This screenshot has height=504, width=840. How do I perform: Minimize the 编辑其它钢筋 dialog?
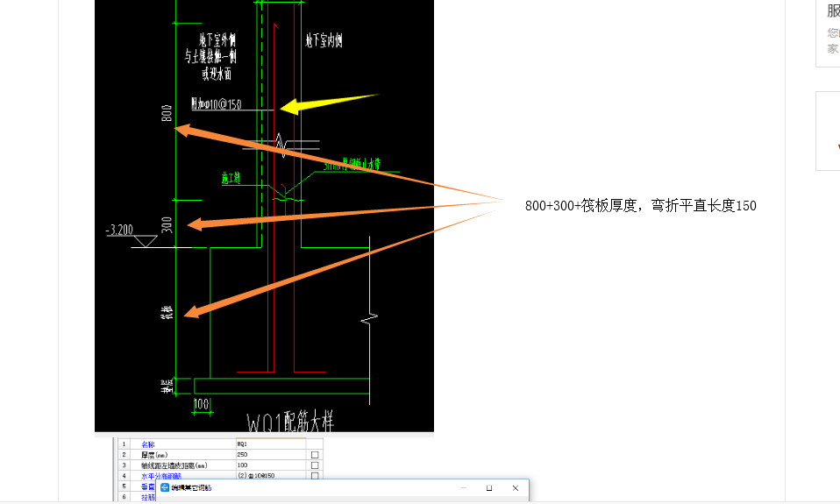463,488
